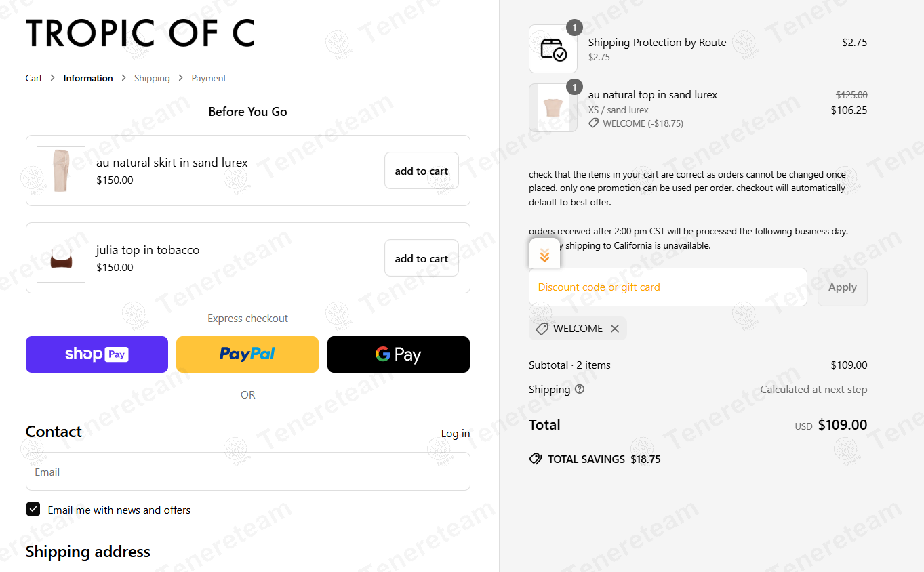This screenshot has width=924, height=572.
Task: Click the WELCOME discount tag icon
Action: pos(542,329)
